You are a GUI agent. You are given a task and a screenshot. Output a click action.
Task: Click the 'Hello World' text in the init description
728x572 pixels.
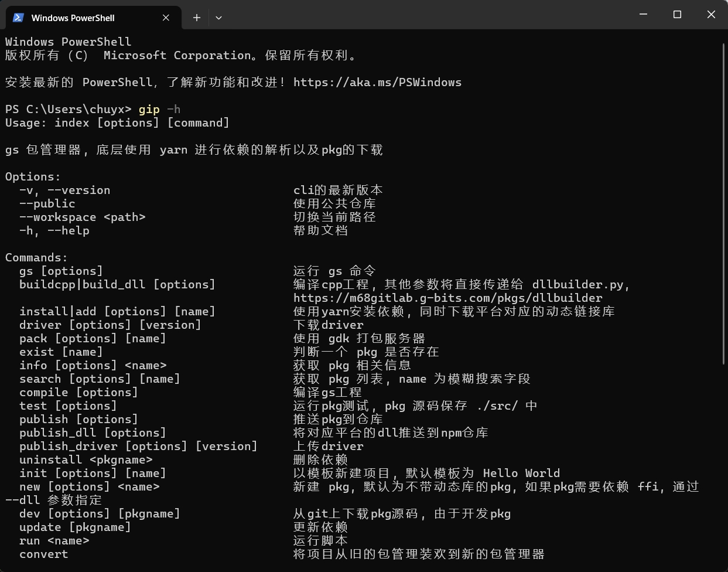pos(521,474)
